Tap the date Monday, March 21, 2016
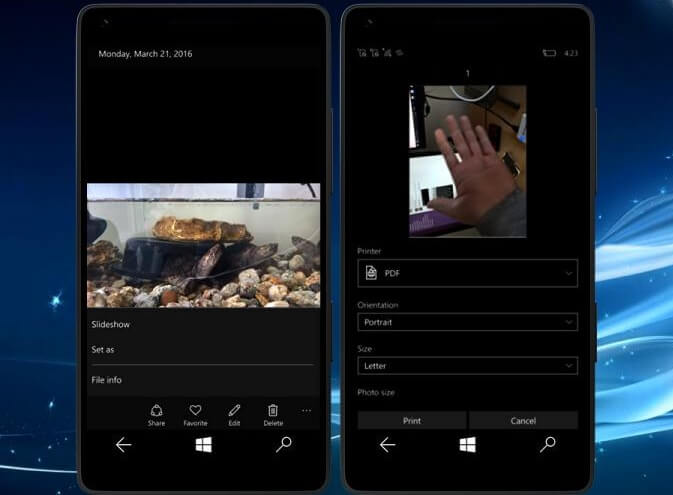 [146, 54]
